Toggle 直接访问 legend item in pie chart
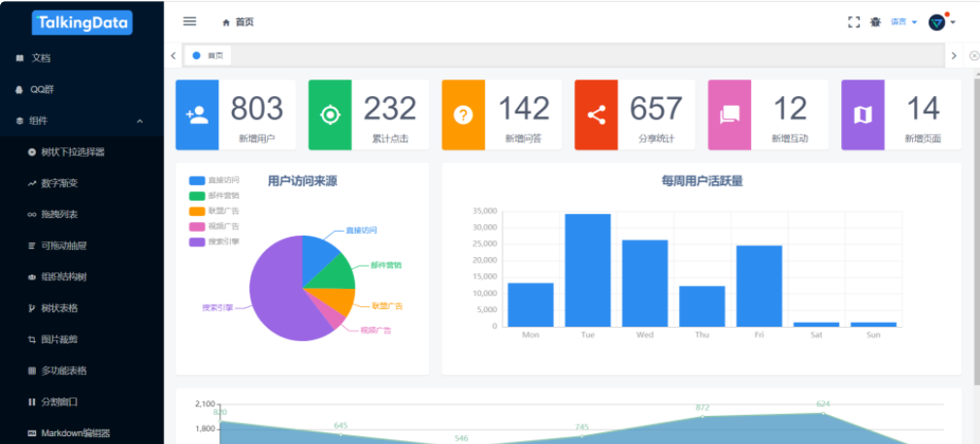 [215, 180]
